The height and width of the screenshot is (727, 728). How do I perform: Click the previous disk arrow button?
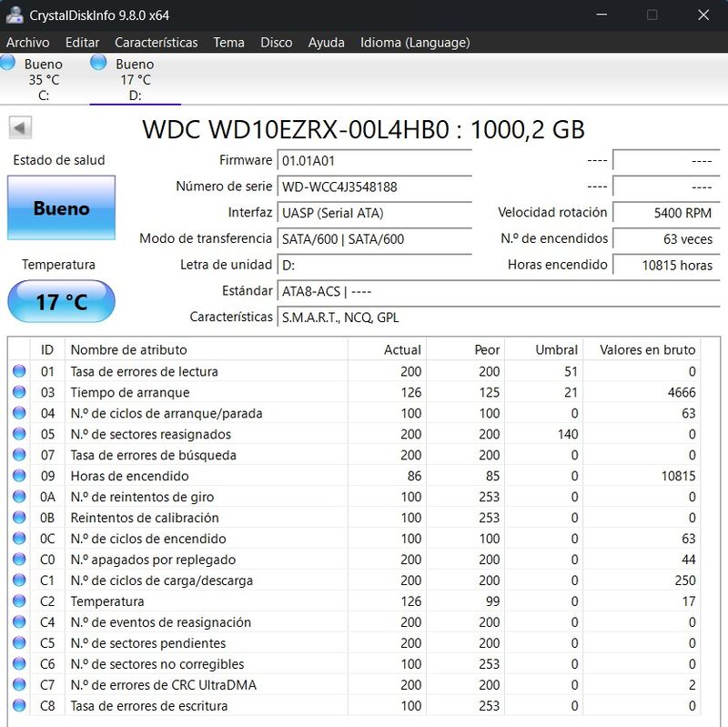[20, 127]
